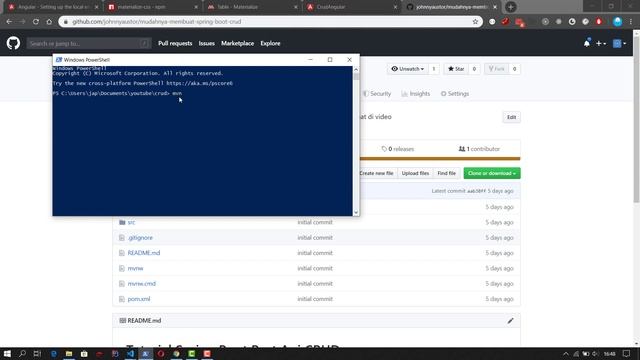The height and width of the screenshot is (360, 640).
Task: Open commit message beside pom.xml
Action: coord(315,299)
